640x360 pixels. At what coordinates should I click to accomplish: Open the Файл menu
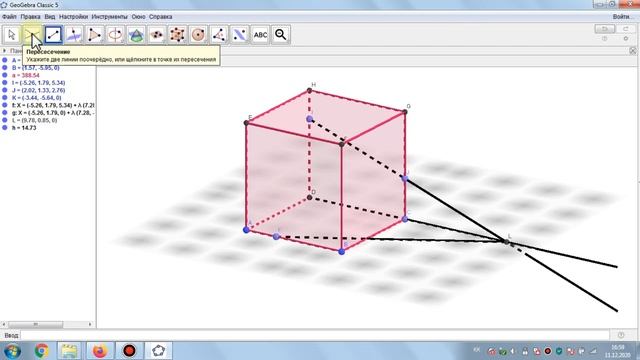(9, 17)
